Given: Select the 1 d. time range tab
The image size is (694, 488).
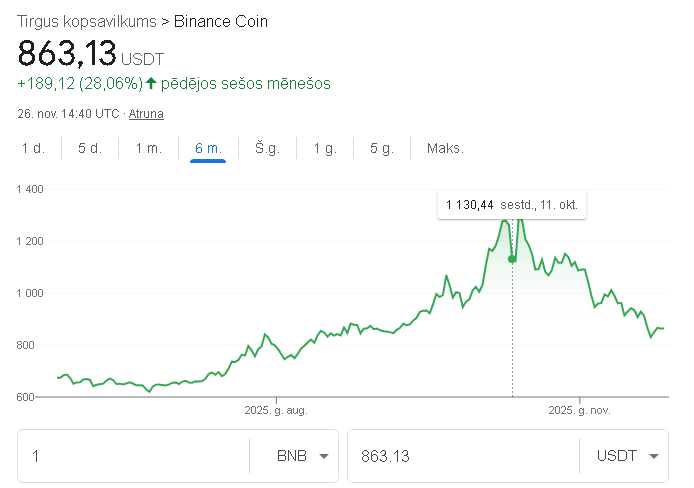Looking at the screenshot, I should point(33,149).
